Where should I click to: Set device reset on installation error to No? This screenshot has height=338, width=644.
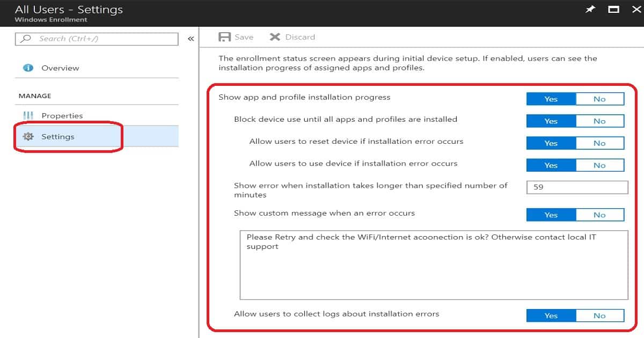[x=600, y=143]
